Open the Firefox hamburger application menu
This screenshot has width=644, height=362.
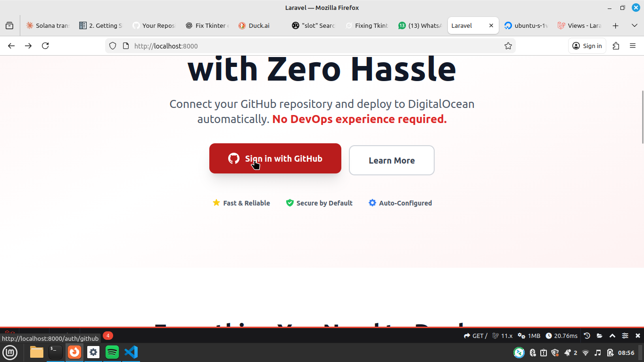pyautogui.click(x=633, y=46)
